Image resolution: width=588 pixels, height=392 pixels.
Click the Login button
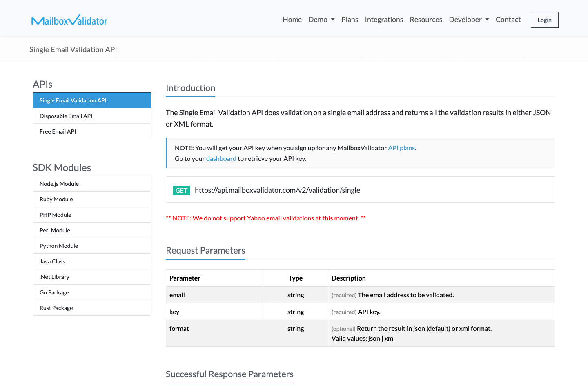pyautogui.click(x=544, y=20)
